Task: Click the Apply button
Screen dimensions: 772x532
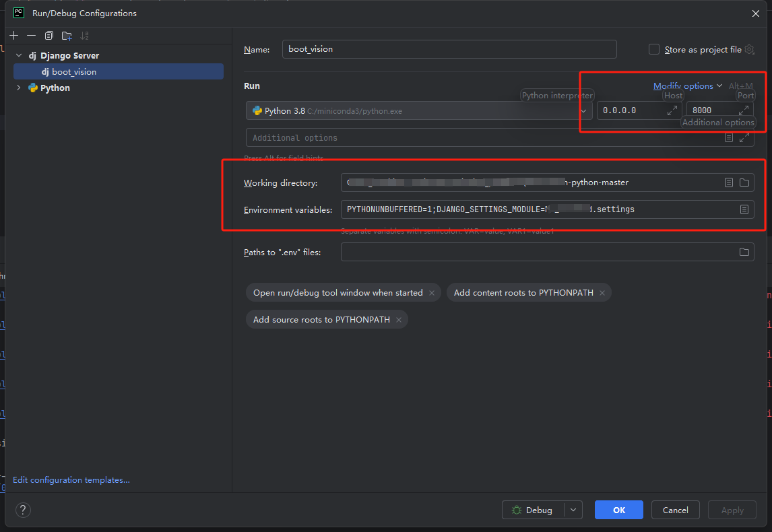Action: (732, 510)
